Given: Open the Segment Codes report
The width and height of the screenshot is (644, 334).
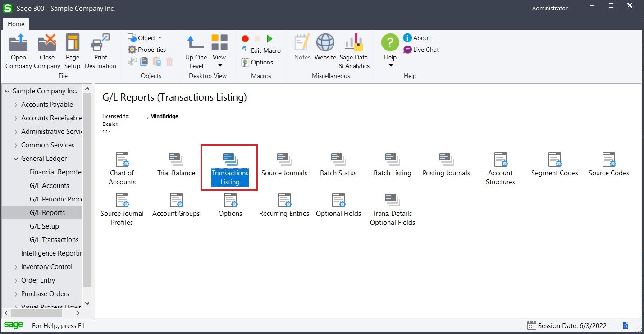Looking at the screenshot, I should pyautogui.click(x=554, y=162).
